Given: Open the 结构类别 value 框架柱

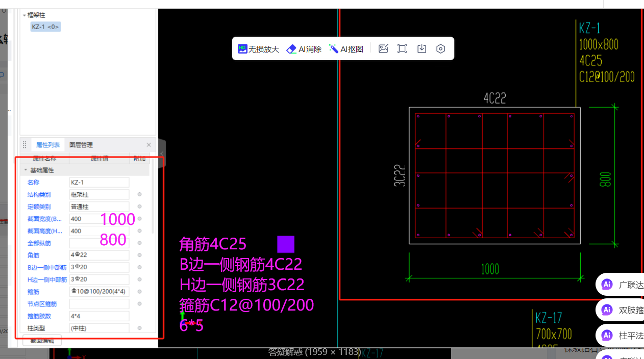Looking at the screenshot, I should pyautogui.click(x=99, y=194).
